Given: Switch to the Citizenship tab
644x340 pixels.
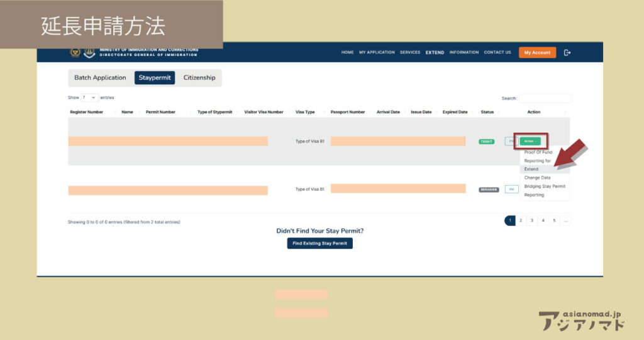Looking at the screenshot, I should pos(199,78).
